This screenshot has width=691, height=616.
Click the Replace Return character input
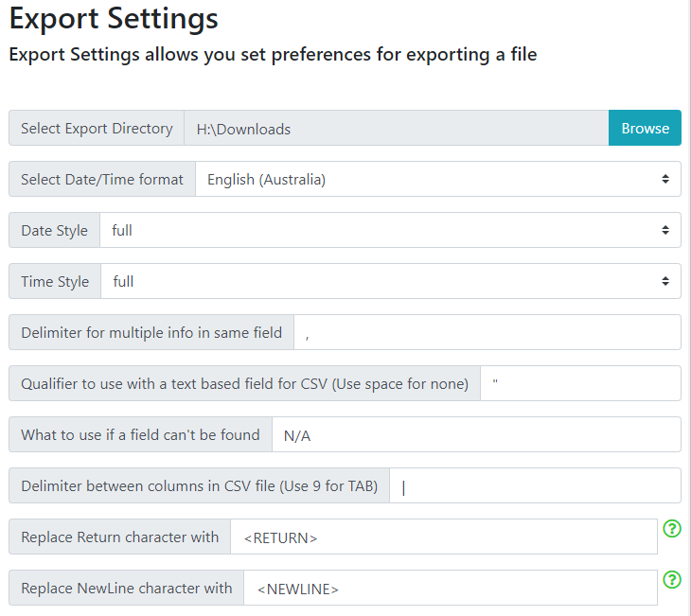[x=444, y=537]
